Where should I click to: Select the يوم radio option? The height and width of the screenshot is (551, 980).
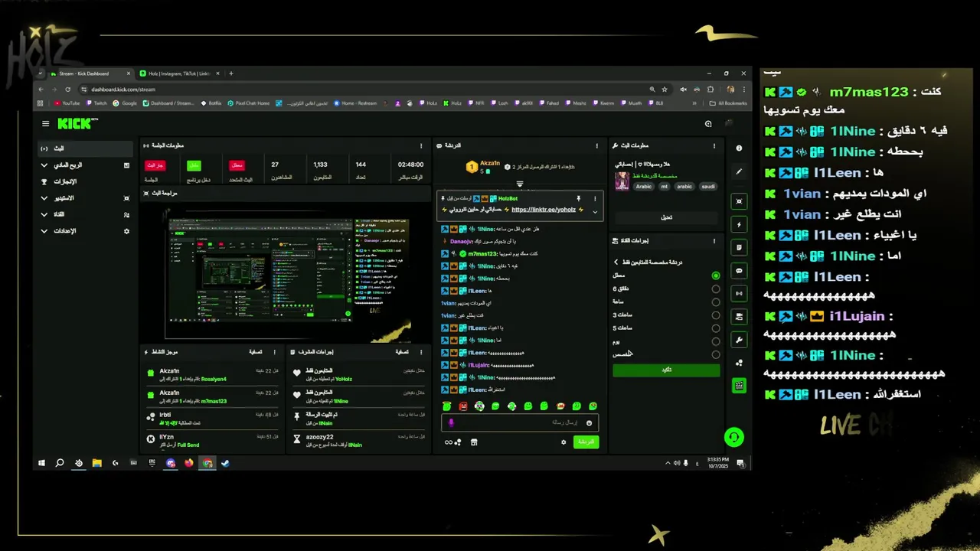pyautogui.click(x=716, y=341)
